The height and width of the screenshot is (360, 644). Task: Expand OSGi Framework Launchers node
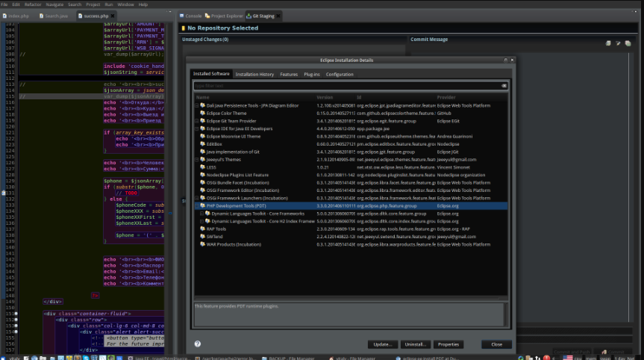tap(197, 198)
